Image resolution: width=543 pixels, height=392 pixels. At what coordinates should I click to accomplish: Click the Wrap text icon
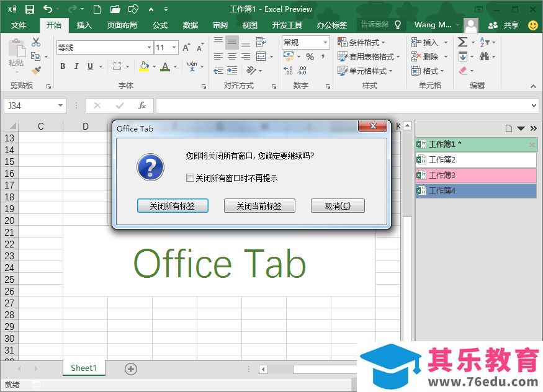coord(261,42)
